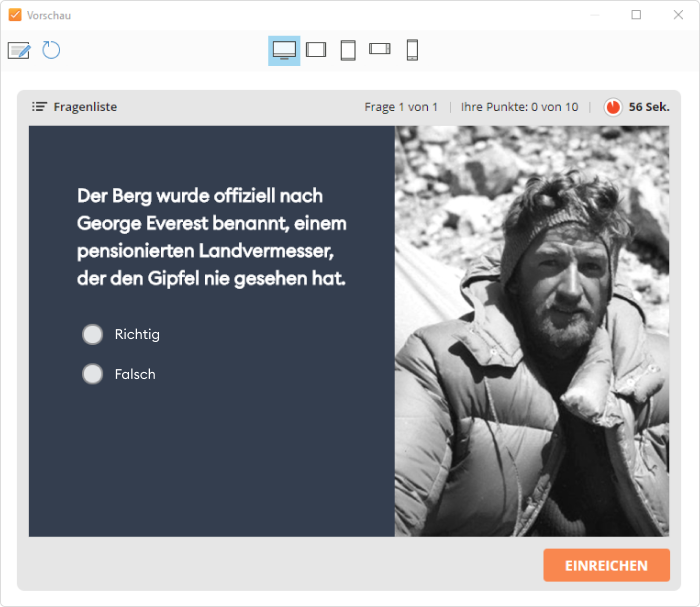The width and height of the screenshot is (700, 607).
Task: Click the question text about George Everest
Action: [x=212, y=237]
